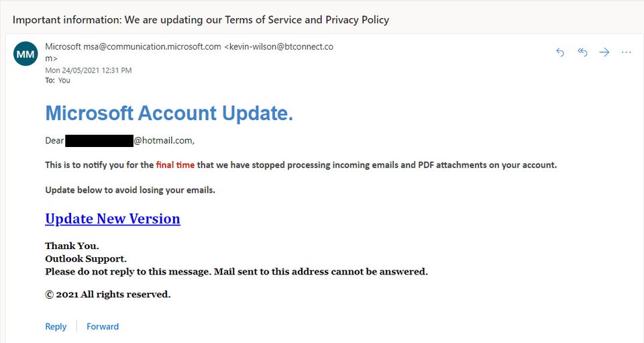
Task: Click the "Mon 24/05/2021 12:31 PM" timestamp
Action: (89, 70)
